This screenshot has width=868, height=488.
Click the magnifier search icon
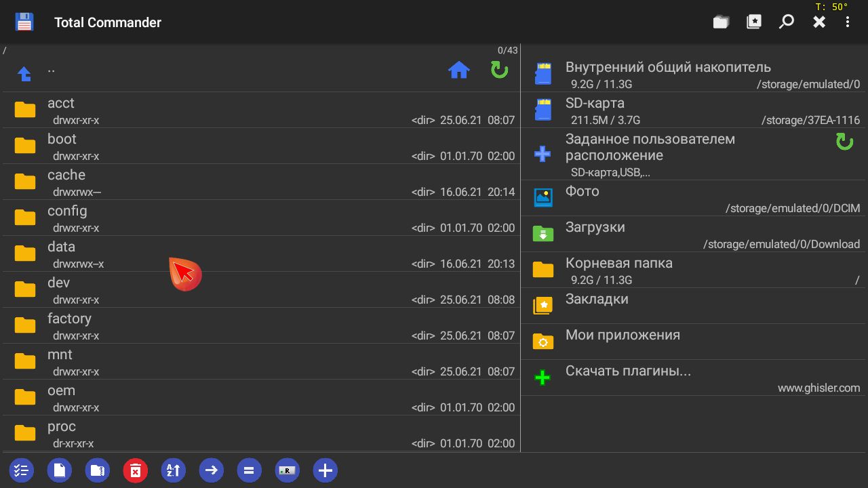[x=787, y=22]
